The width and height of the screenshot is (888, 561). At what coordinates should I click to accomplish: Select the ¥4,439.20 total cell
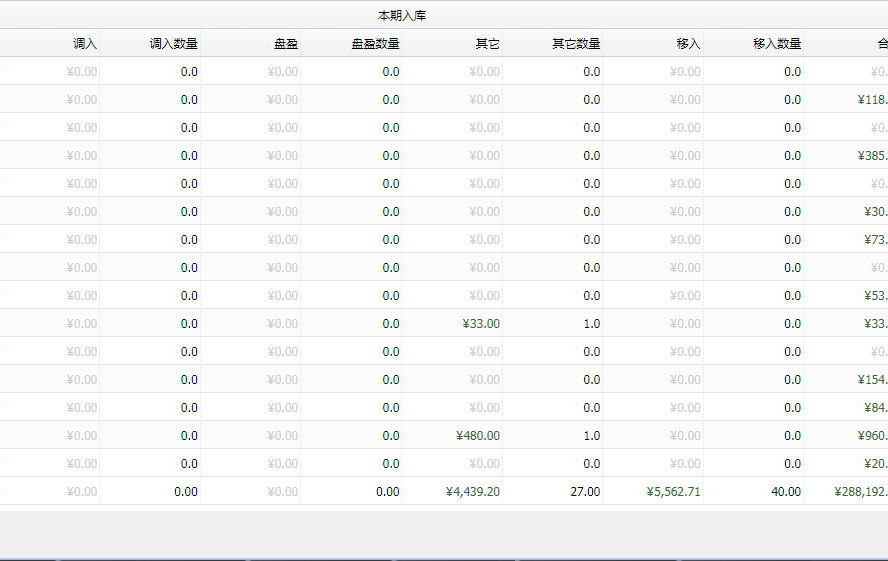pos(473,492)
